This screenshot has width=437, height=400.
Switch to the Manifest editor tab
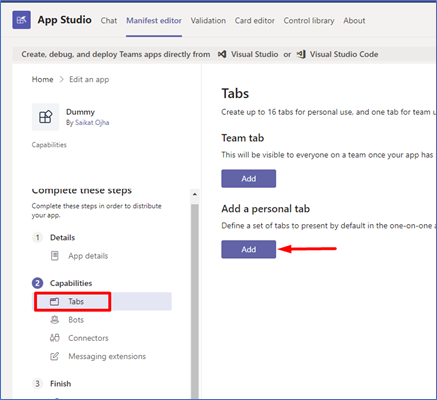tap(154, 21)
